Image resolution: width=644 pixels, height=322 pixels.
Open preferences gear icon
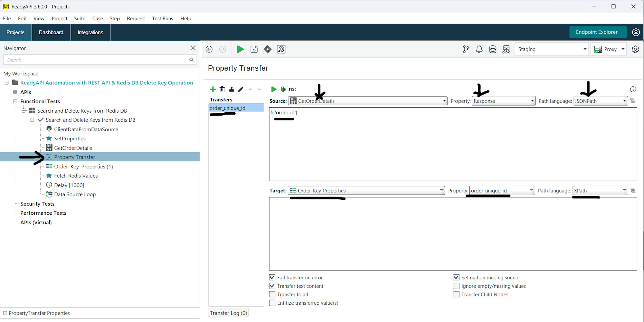point(635,49)
